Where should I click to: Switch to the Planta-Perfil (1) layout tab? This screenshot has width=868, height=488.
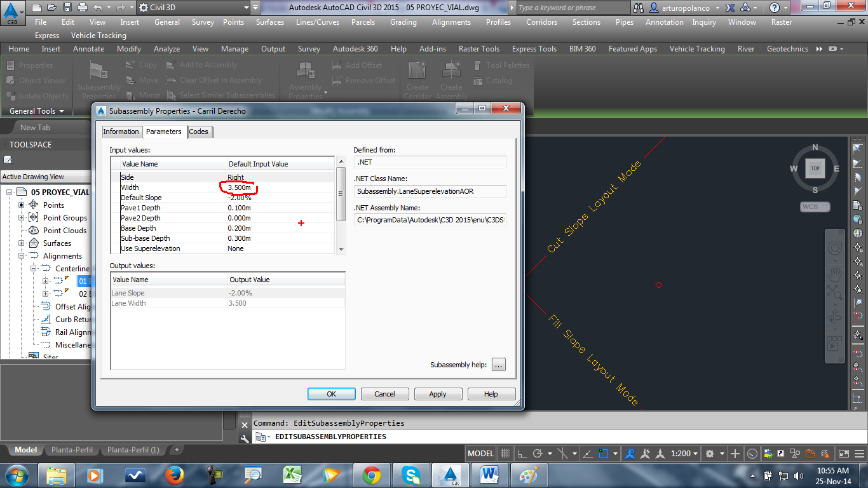tap(133, 450)
